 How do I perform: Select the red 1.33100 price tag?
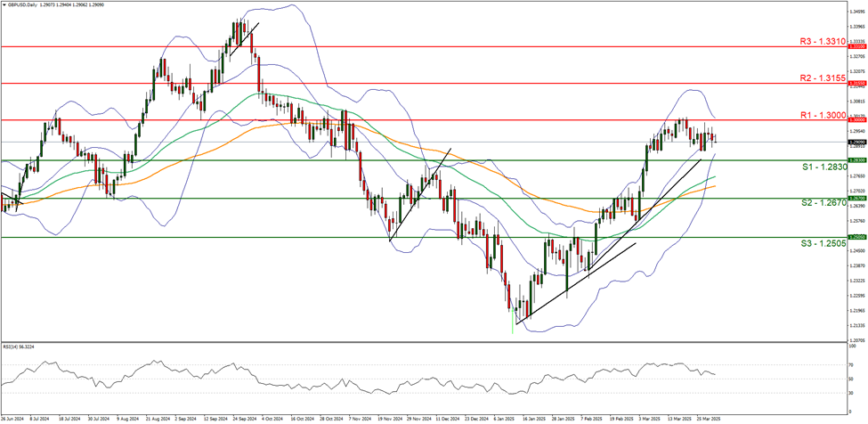pyautogui.click(x=856, y=47)
